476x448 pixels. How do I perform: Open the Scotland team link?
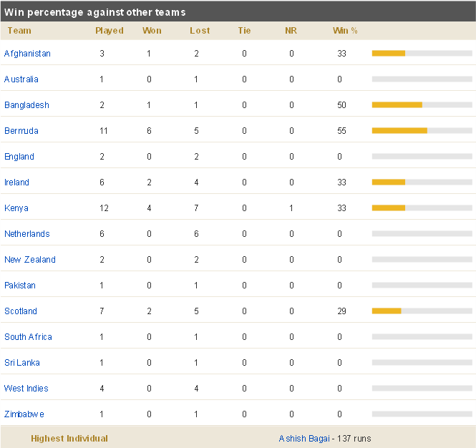click(x=21, y=311)
